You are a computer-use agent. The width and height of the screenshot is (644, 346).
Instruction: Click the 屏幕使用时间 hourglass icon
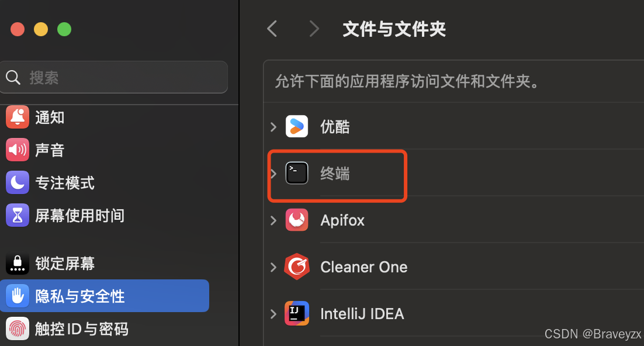pos(18,215)
